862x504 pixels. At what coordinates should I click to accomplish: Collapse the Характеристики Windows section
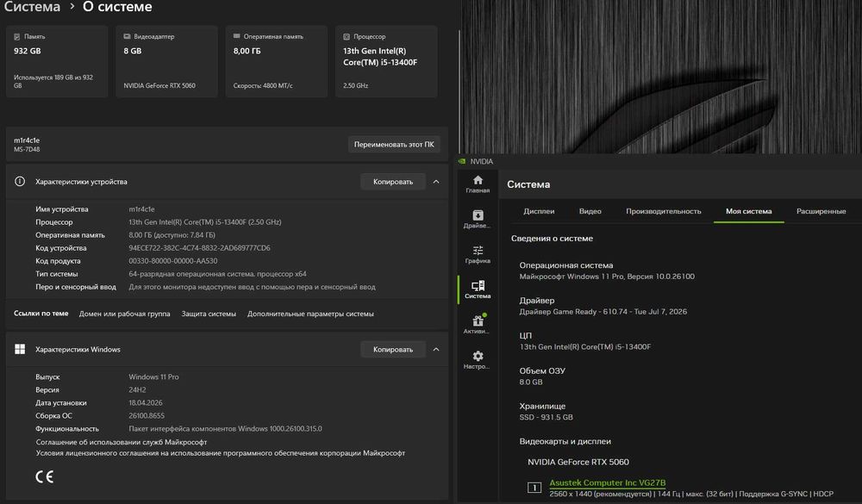436,349
